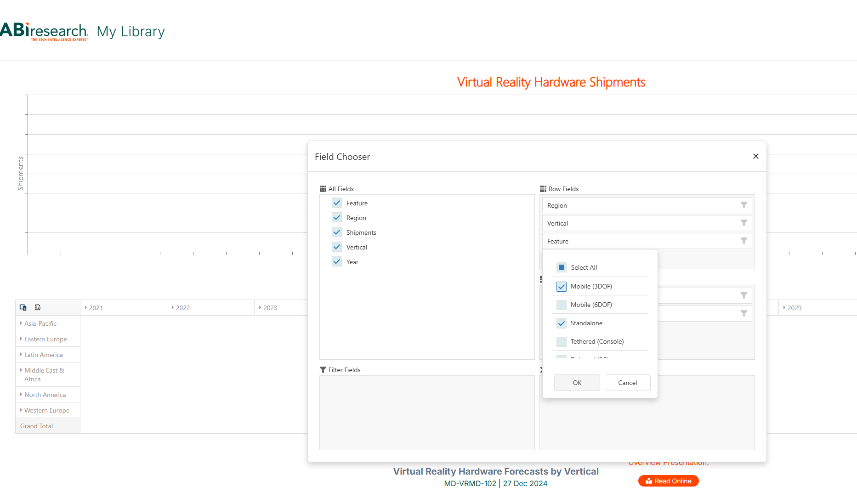Image resolution: width=857 pixels, height=504 pixels.
Task: Click the export to Excel icon
Action: (38, 307)
